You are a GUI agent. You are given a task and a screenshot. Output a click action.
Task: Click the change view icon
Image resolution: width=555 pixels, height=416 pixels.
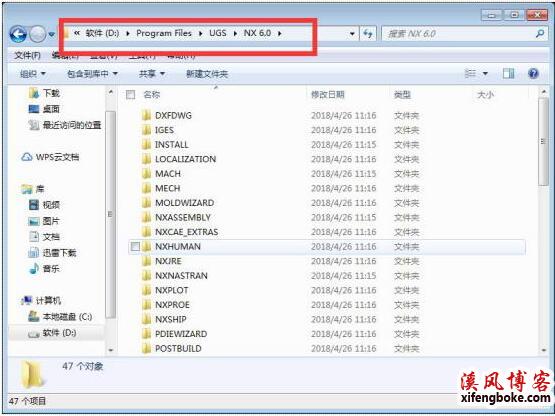(470, 74)
